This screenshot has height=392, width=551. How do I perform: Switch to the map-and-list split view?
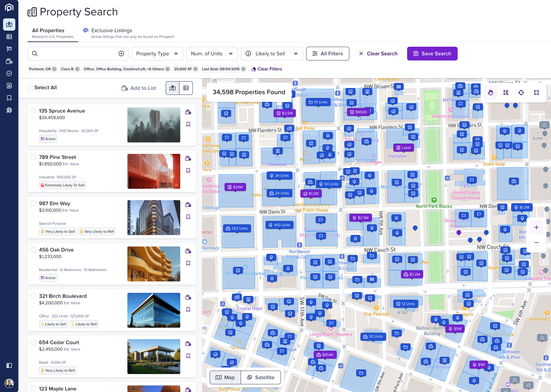coord(173,88)
